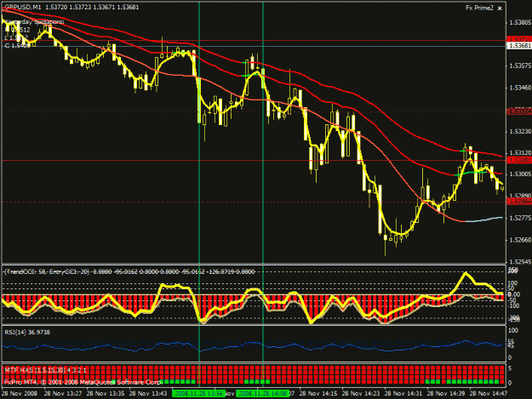Click the green 13:56 vertical line date label

(x=198, y=393)
